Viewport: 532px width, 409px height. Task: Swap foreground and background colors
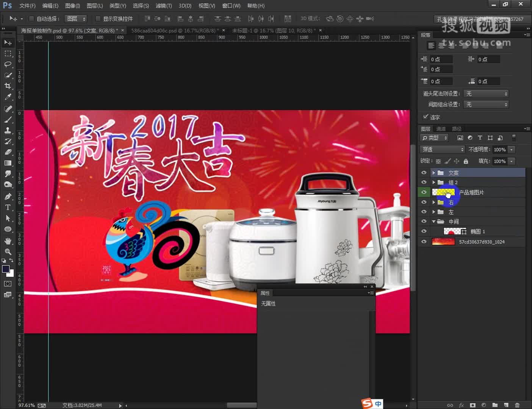pyautogui.click(x=11, y=261)
